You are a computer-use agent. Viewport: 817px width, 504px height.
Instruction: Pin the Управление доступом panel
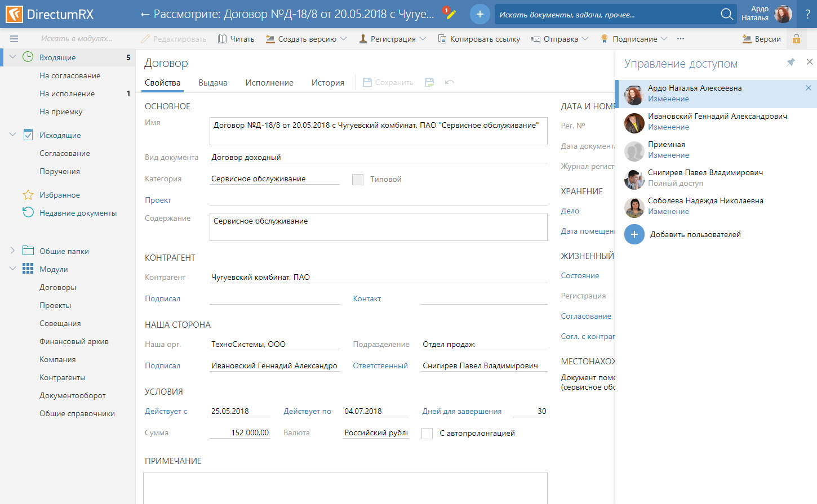click(791, 62)
